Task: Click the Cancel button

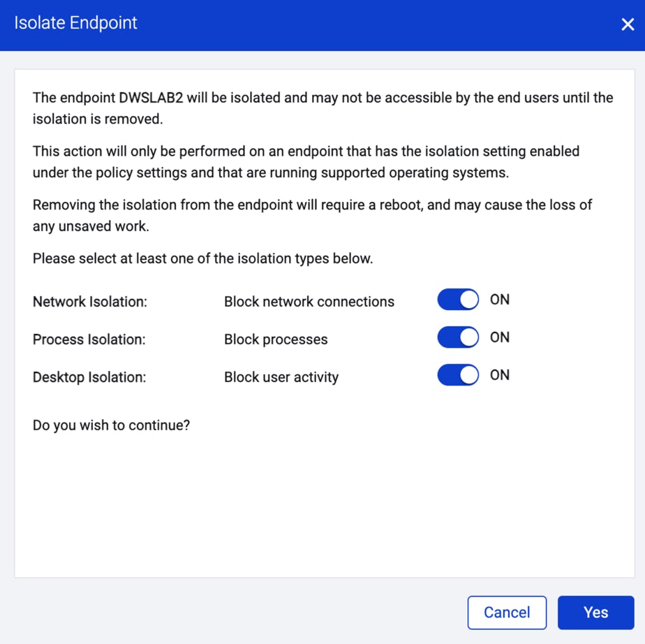Action: point(507,613)
